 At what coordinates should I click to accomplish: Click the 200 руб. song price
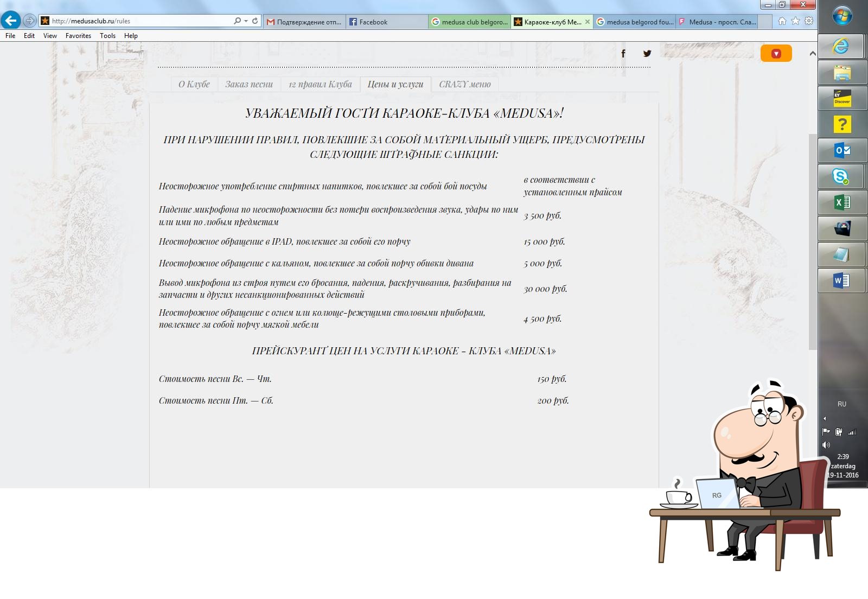tap(553, 401)
